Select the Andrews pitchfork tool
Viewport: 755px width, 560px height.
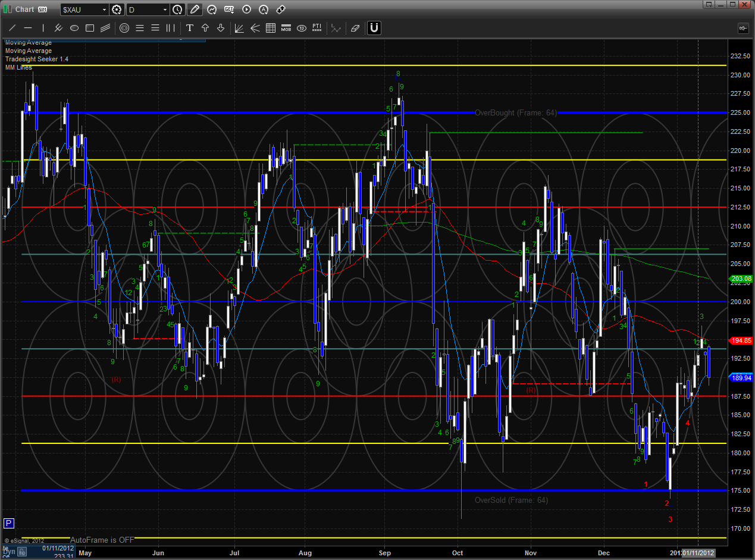tap(255, 28)
